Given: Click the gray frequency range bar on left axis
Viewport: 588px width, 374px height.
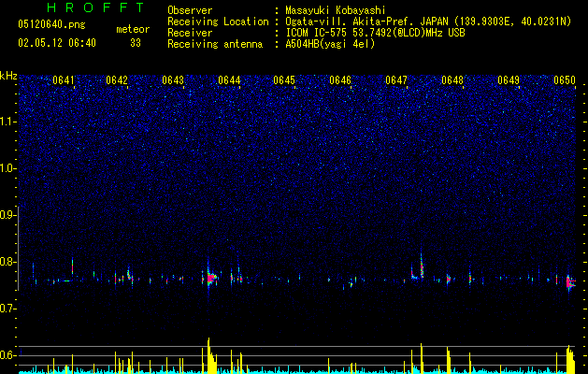Looking at the screenshot, I should click(19, 248).
